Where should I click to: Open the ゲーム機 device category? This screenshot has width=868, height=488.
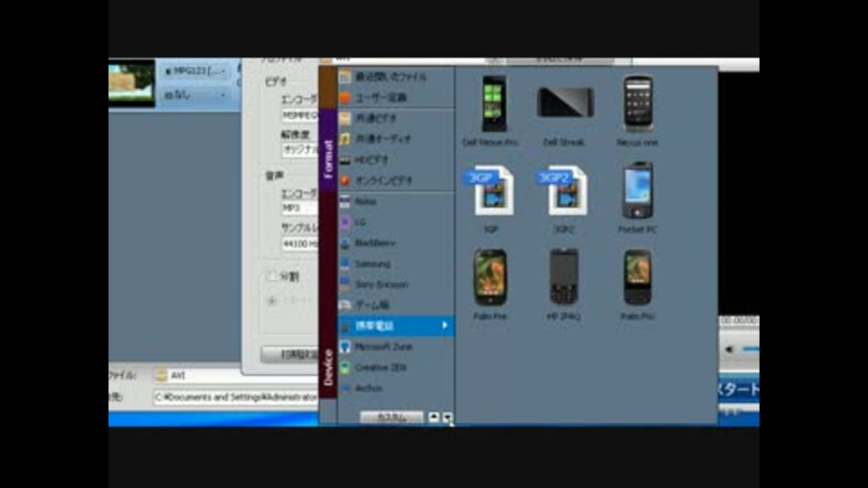396,305
